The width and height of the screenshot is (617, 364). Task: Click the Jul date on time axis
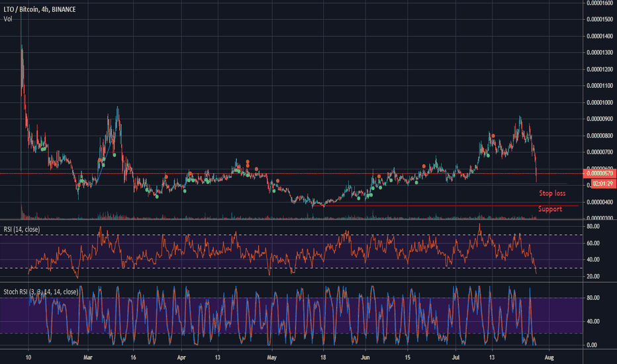pyautogui.click(x=455, y=357)
